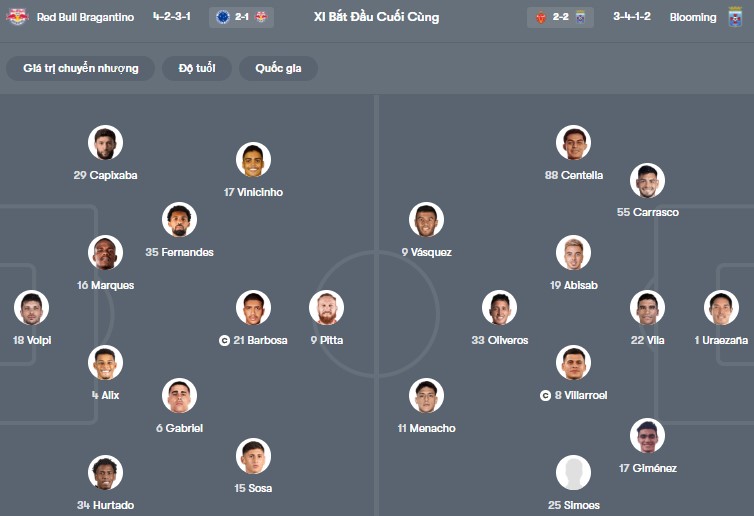Click Vinicinho's player photo
The image size is (754, 516).
[x=253, y=160]
